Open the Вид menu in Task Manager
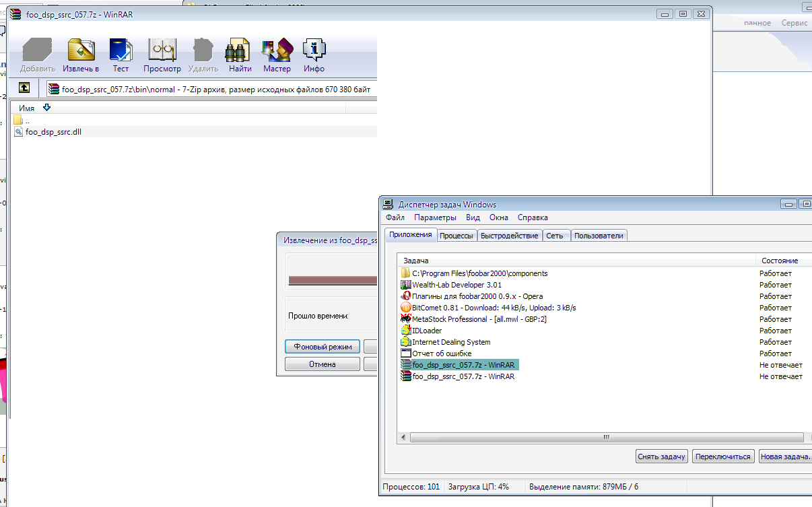This screenshot has width=812, height=507. click(473, 217)
